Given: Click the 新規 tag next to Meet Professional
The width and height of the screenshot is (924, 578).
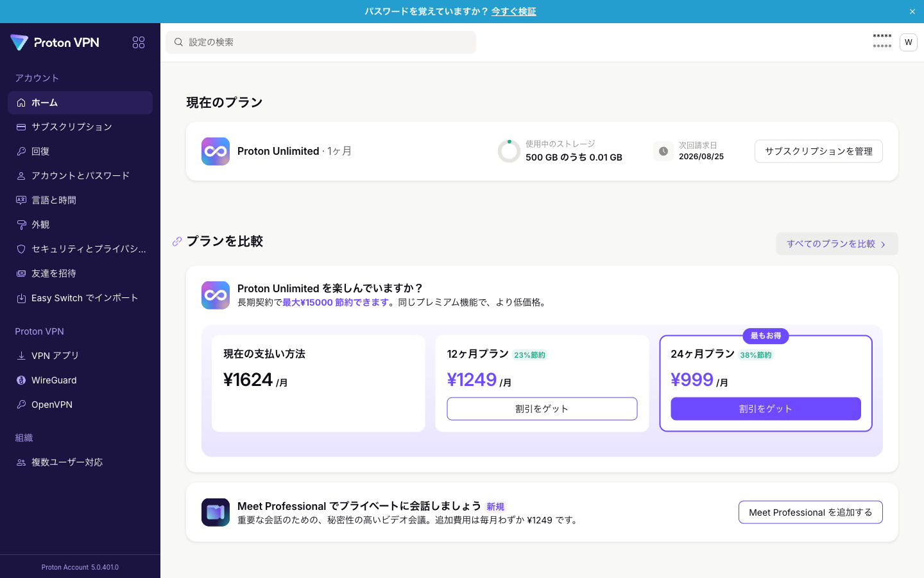Looking at the screenshot, I should (x=495, y=507).
